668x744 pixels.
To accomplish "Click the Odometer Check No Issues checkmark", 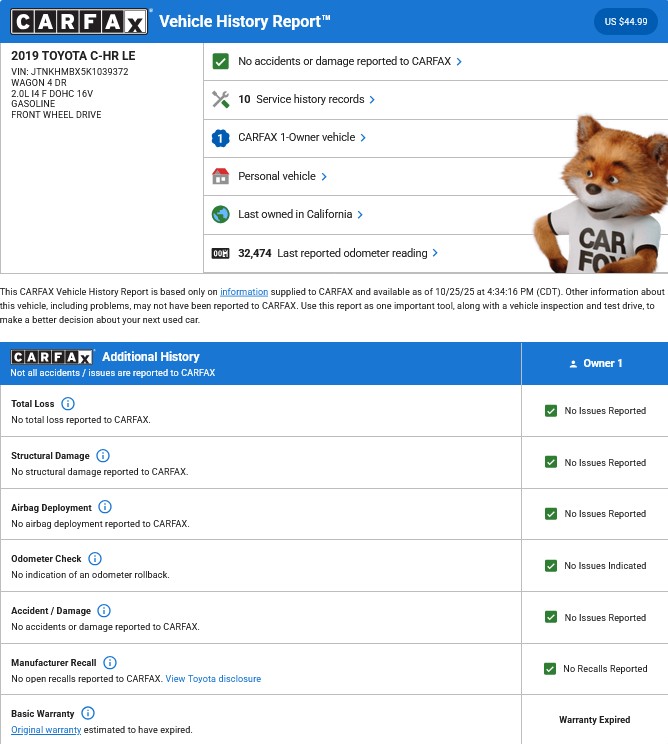I will click(x=550, y=566).
